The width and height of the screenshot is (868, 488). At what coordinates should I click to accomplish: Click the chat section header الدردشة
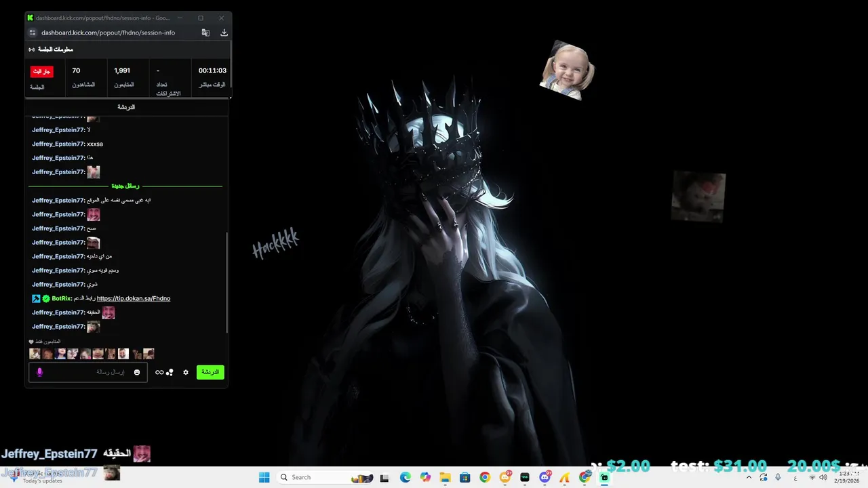pos(126,107)
